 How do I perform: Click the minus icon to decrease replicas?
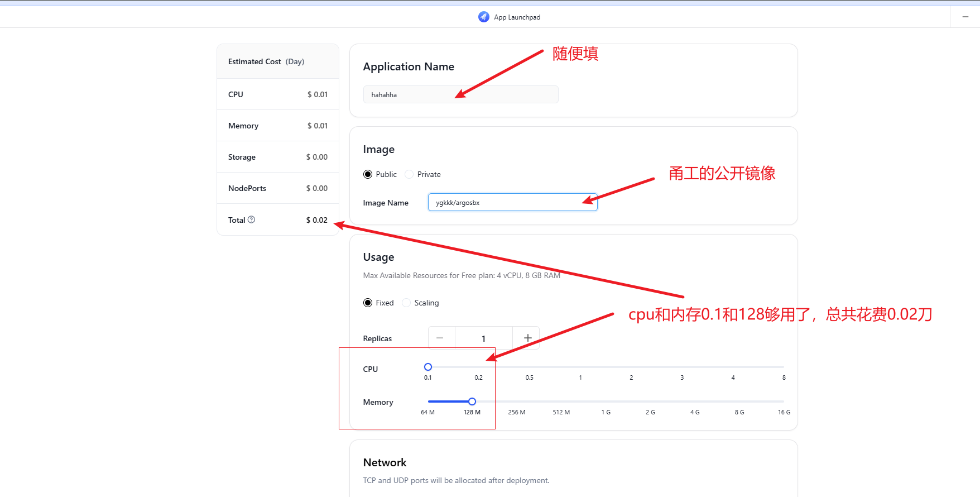tap(440, 338)
